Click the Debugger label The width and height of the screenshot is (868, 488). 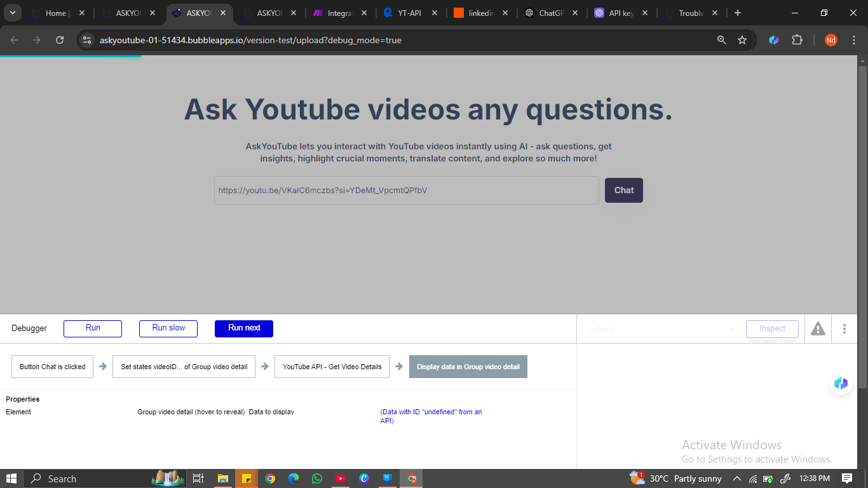click(x=29, y=329)
